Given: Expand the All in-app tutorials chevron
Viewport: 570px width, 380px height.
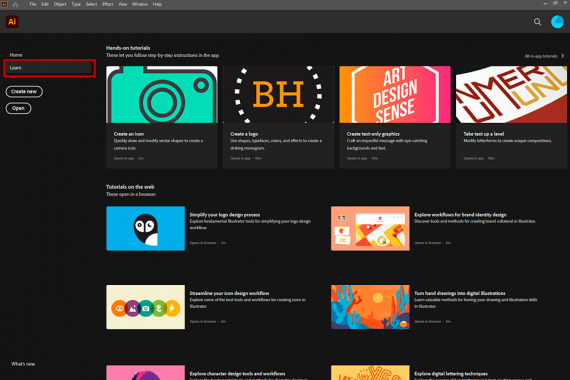Looking at the screenshot, I should point(563,56).
